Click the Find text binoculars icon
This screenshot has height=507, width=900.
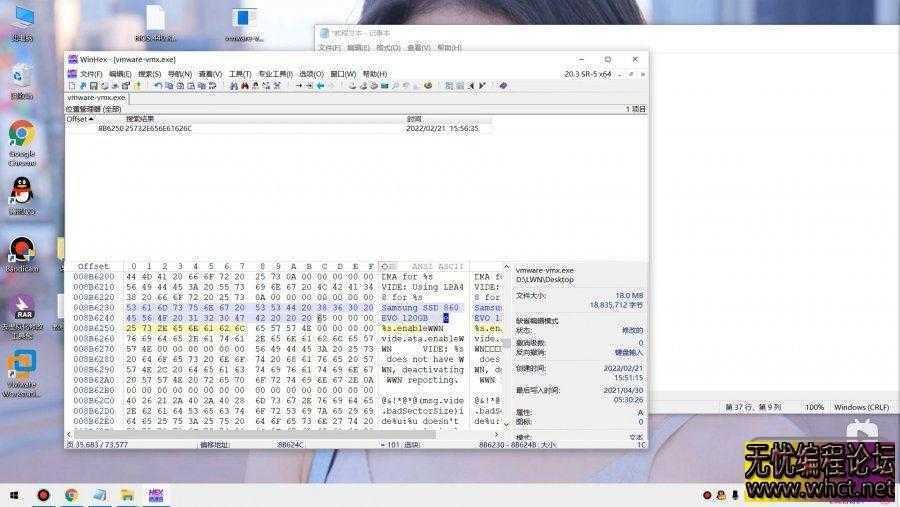click(x=233, y=86)
